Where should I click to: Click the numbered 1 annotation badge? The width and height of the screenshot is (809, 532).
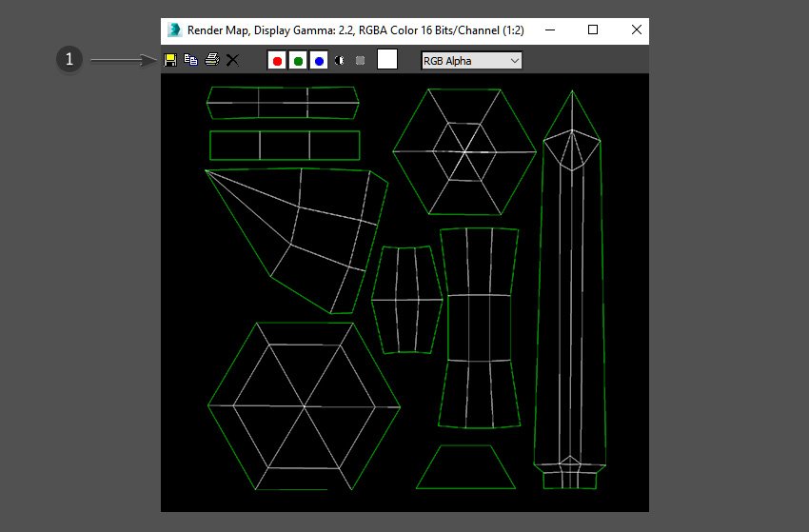point(69,60)
